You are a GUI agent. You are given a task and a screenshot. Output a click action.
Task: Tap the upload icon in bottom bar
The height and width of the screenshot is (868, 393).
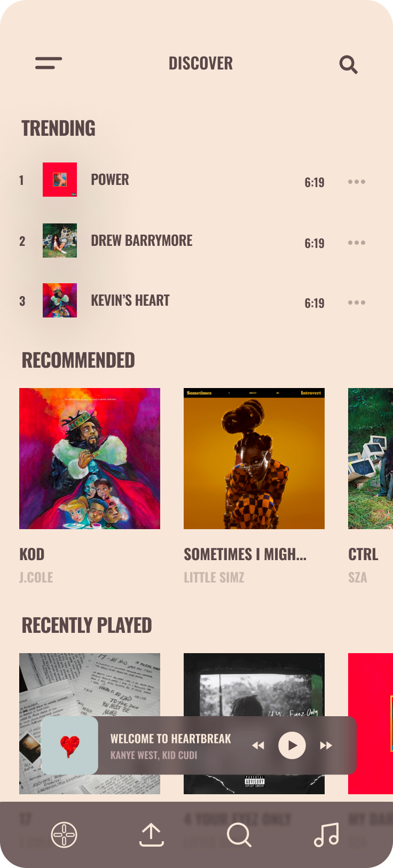(152, 835)
